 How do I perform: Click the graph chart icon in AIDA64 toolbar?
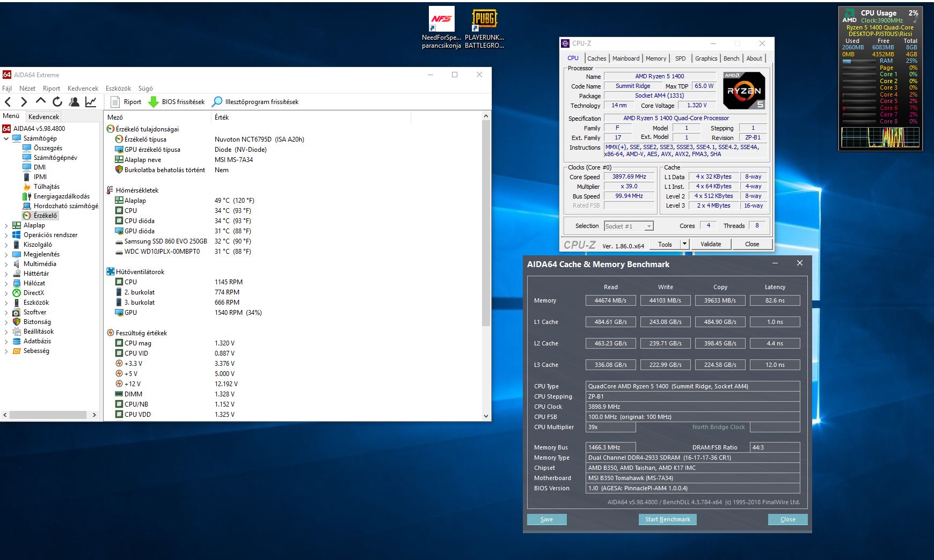[91, 102]
